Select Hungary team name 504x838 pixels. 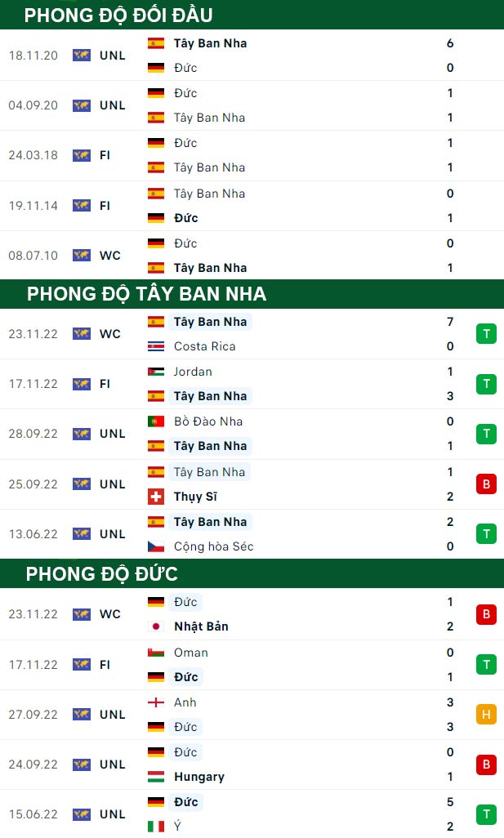pos(199,777)
